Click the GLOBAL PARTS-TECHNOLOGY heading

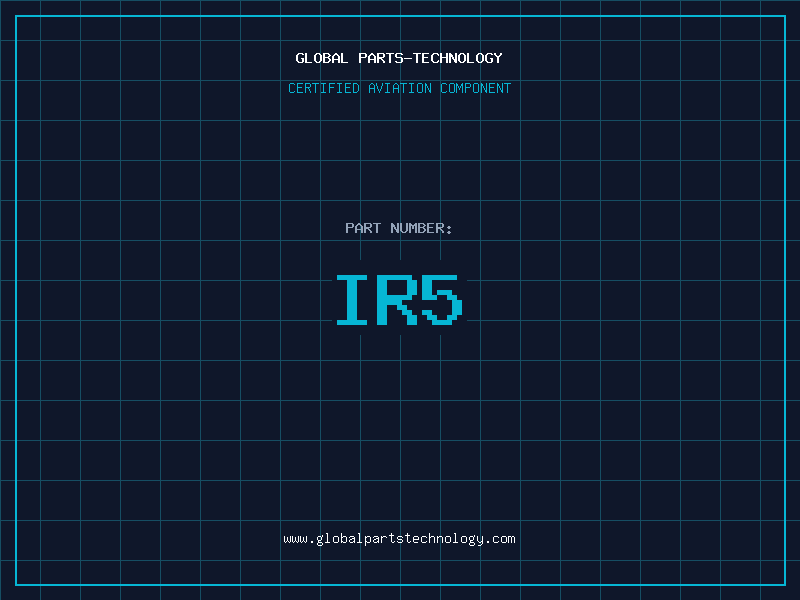(399, 58)
